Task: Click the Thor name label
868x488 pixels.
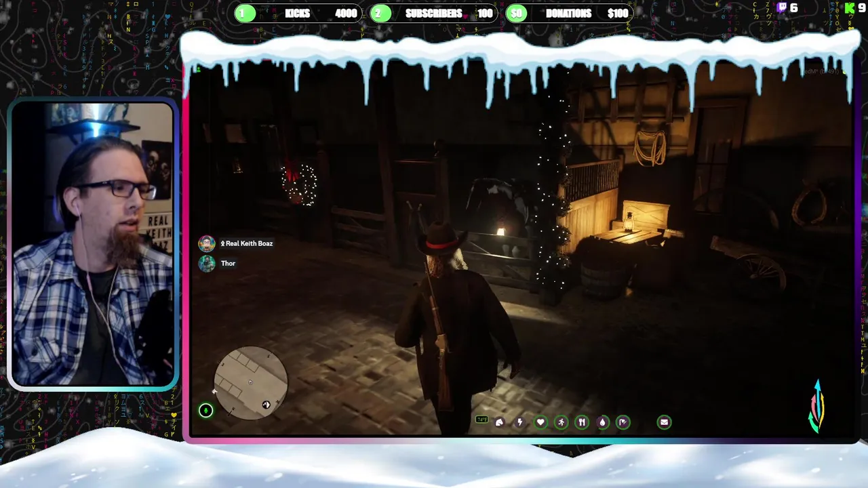Action: click(x=228, y=263)
